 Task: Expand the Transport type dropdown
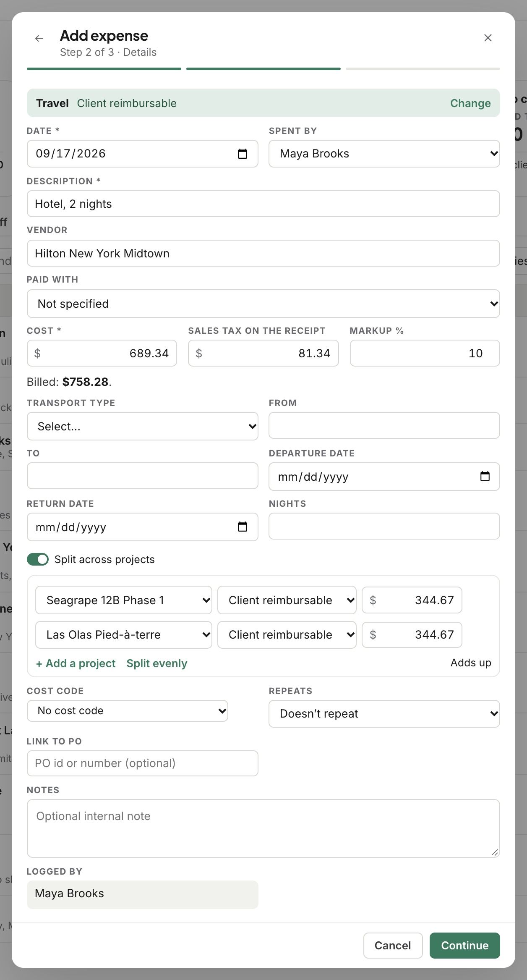pyautogui.click(x=142, y=426)
